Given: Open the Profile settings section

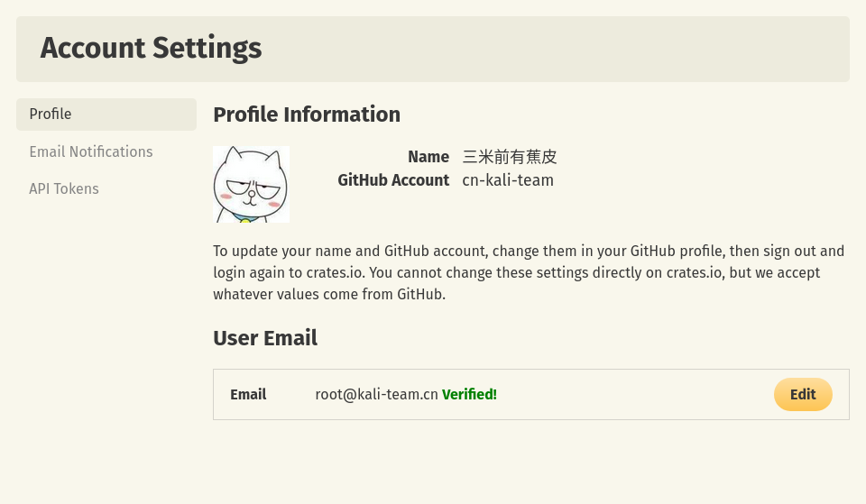Looking at the screenshot, I should (x=106, y=115).
